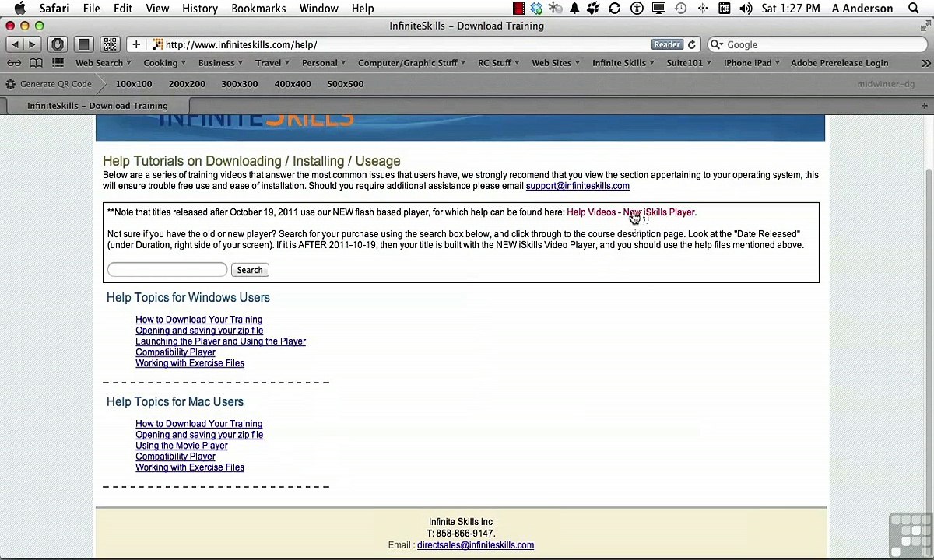Viewport: 934px width, 560px height.
Task: Click the A Anderson user menu
Action: pos(862,9)
